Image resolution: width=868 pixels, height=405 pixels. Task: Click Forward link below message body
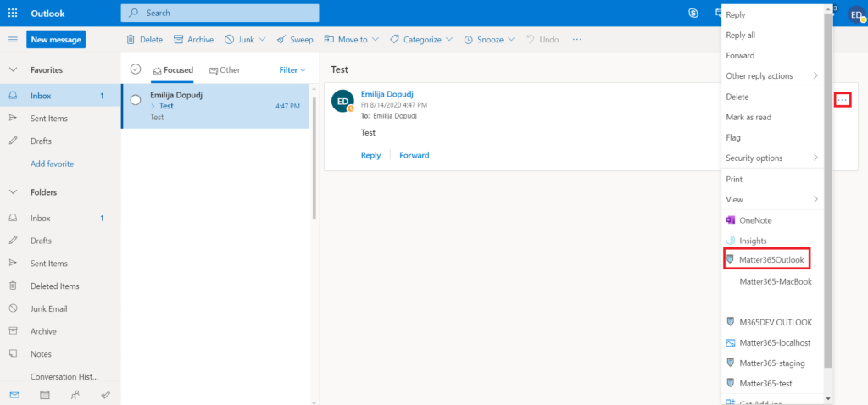(414, 155)
